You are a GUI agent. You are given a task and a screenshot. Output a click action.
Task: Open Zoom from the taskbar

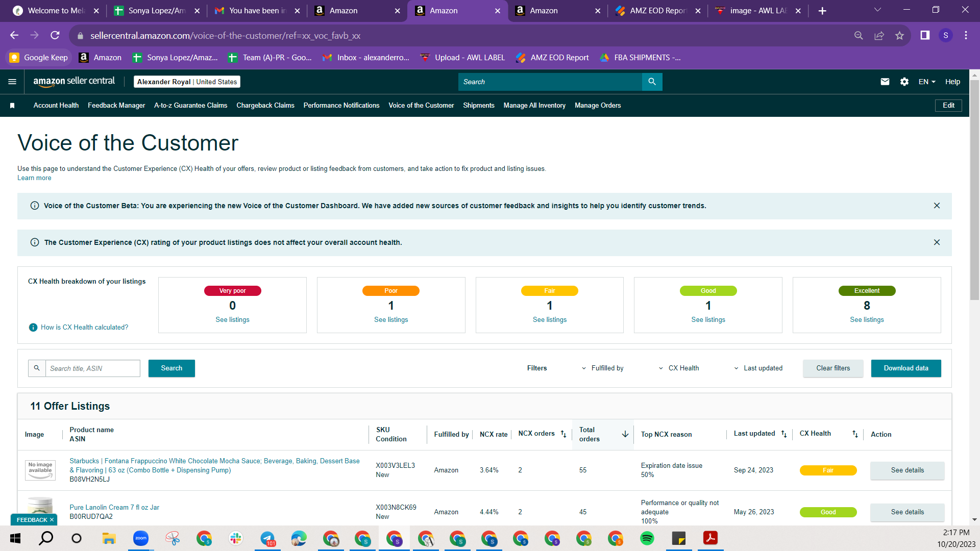coord(141,538)
